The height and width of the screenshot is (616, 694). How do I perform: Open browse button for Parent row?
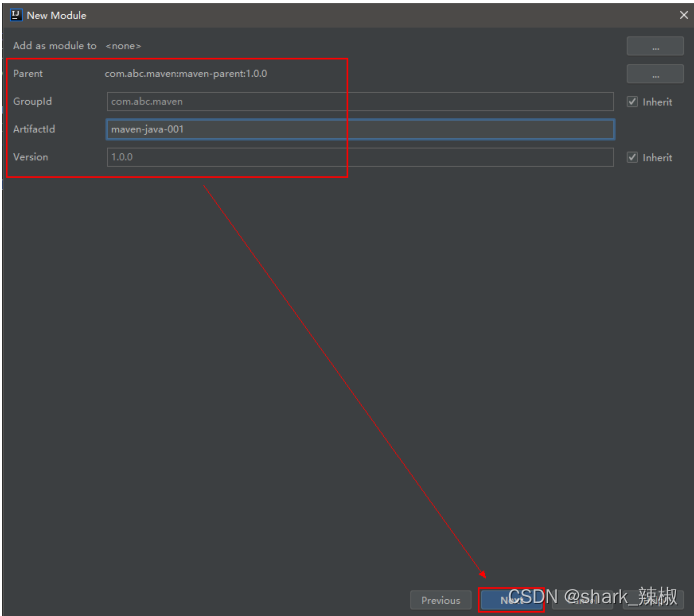pyautogui.click(x=654, y=74)
